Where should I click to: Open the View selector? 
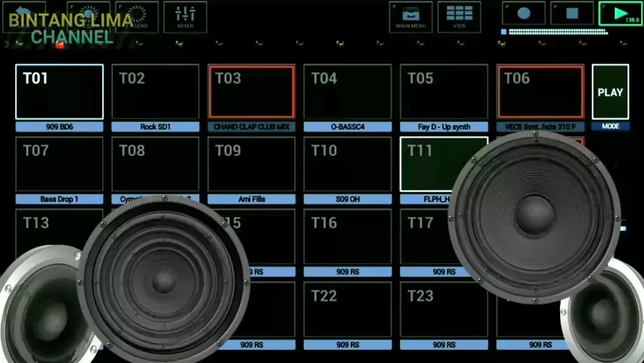tap(459, 17)
